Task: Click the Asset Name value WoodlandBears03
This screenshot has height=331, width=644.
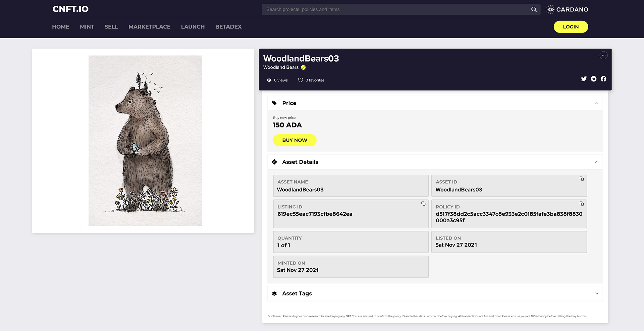Action: coord(300,189)
